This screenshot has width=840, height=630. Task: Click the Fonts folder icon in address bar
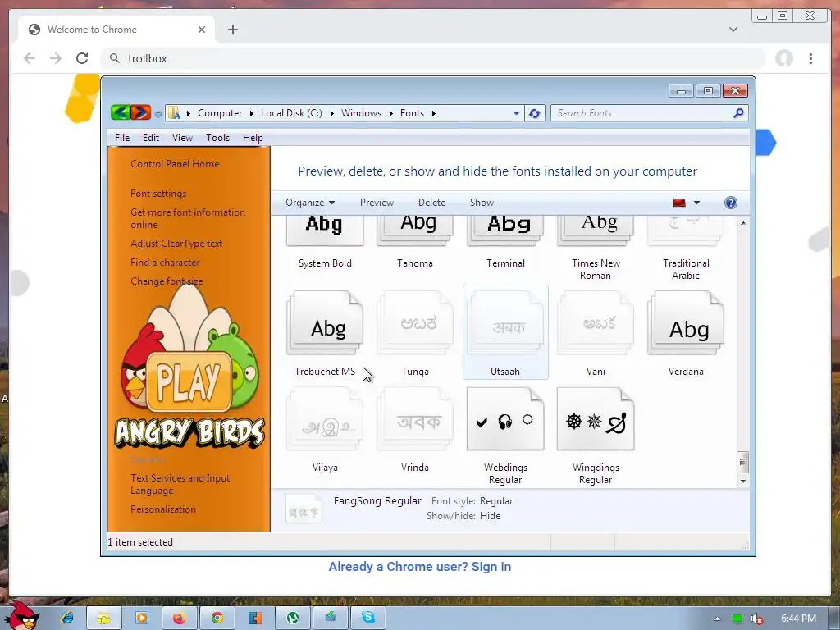(174, 113)
